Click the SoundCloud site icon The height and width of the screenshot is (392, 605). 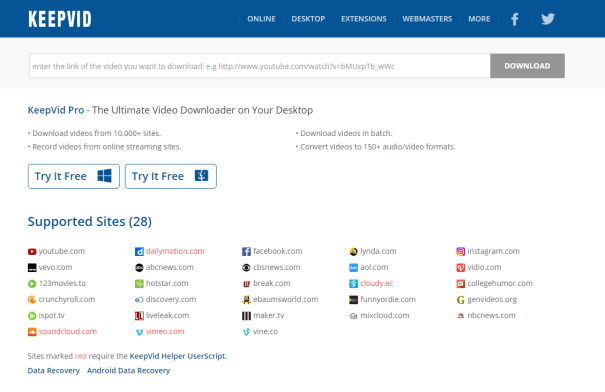[x=32, y=332]
